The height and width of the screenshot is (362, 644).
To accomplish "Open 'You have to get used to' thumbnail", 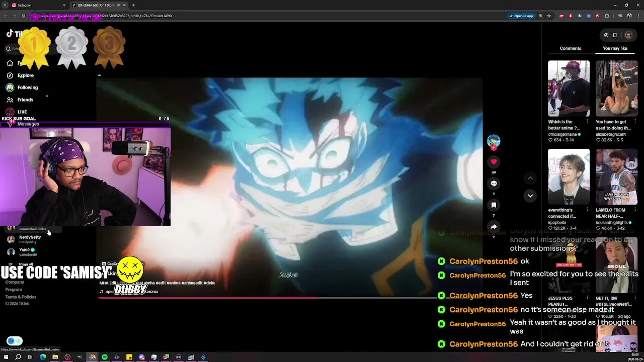I will point(616,88).
